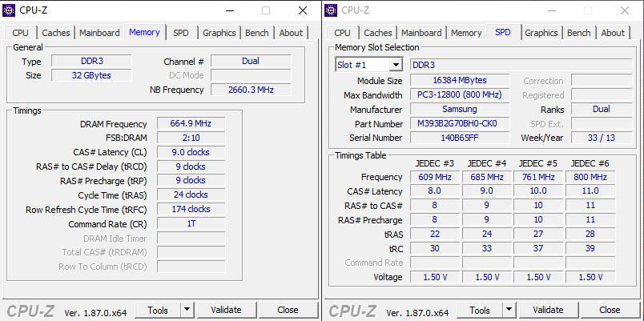Click the Close button in the right window
644x321 pixels.
[x=610, y=310]
